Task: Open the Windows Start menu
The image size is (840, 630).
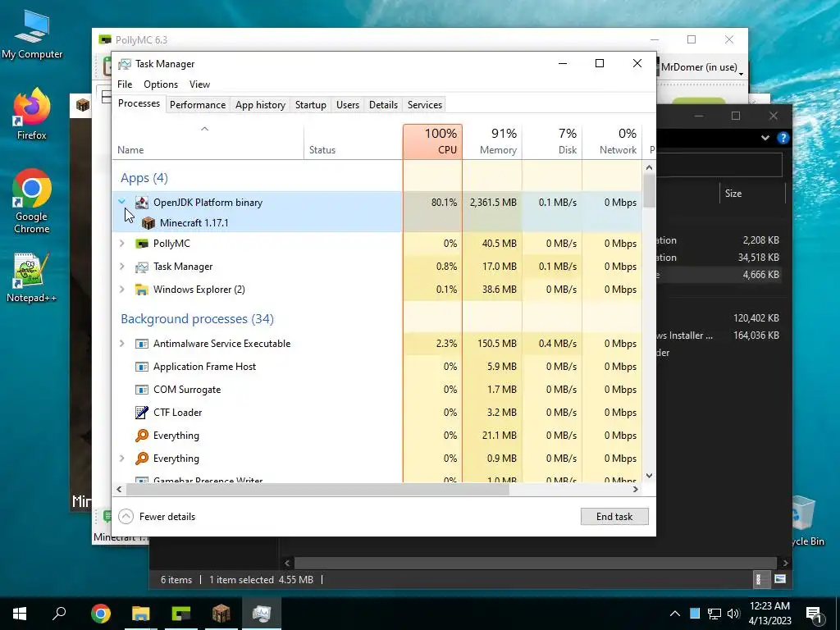Action: (x=20, y=614)
